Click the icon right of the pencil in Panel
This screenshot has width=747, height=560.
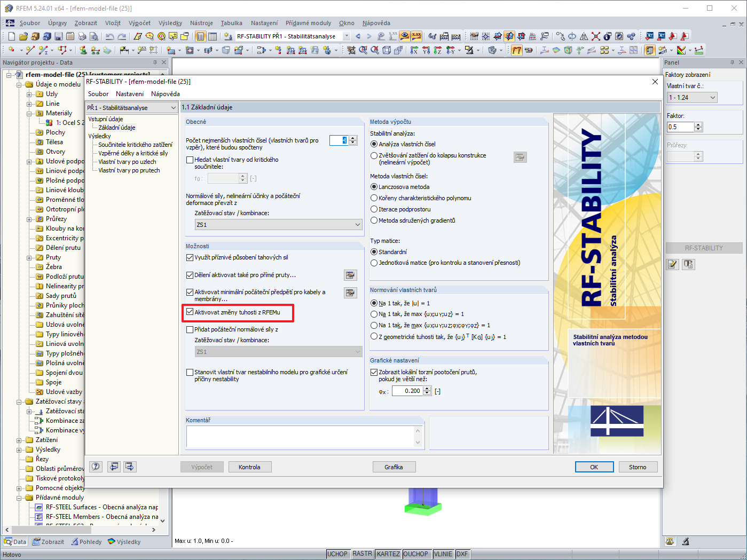688,264
